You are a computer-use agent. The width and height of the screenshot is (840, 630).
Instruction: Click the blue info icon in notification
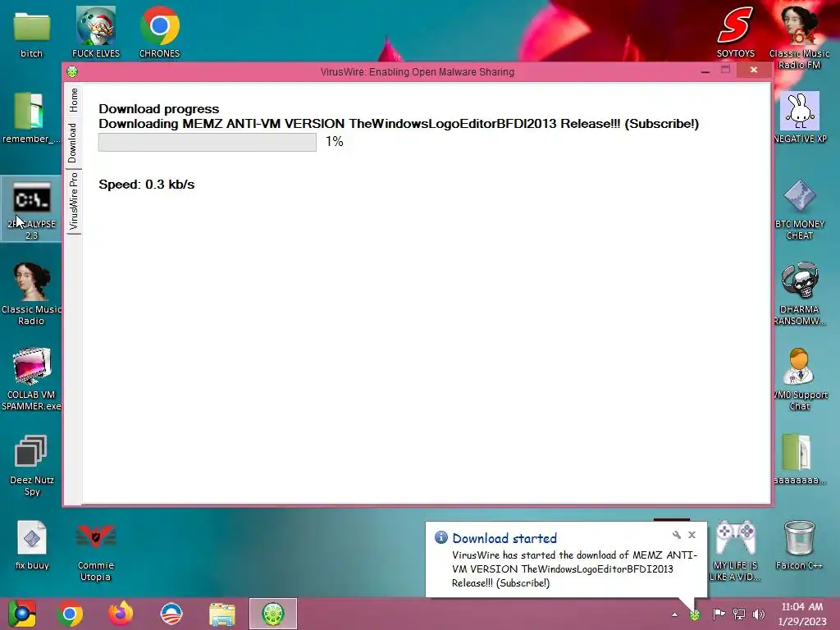point(441,537)
